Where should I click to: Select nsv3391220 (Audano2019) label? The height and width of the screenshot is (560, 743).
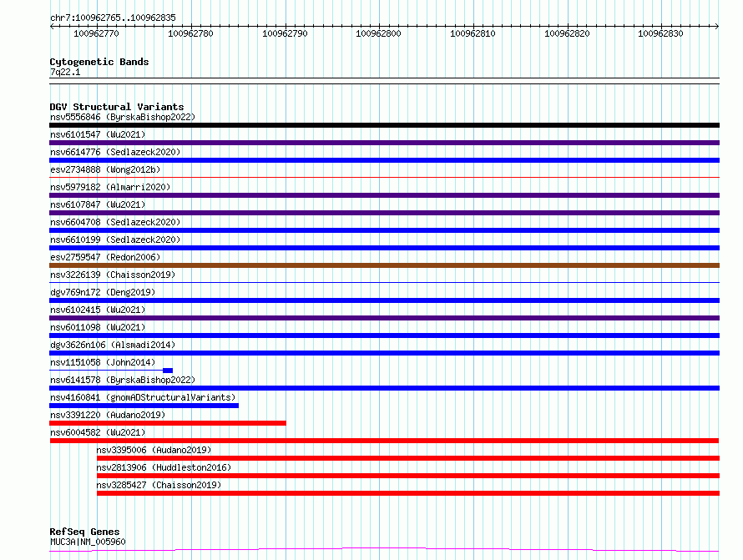click(x=108, y=415)
